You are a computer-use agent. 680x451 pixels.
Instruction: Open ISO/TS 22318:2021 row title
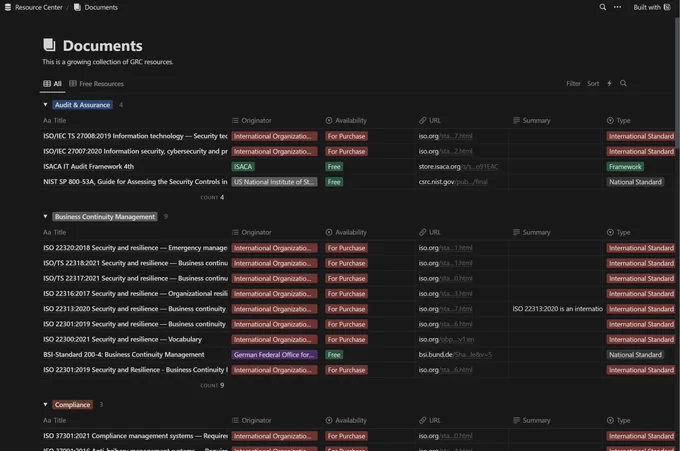135,263
